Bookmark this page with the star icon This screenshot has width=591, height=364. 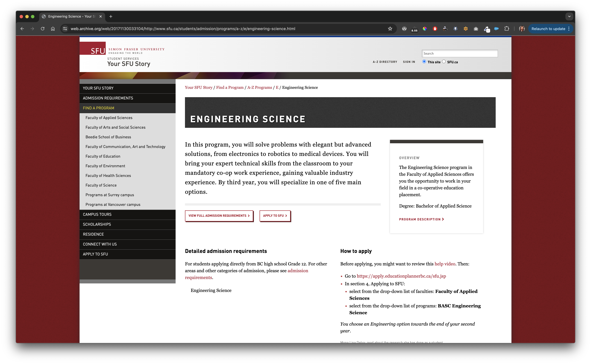(390, 29)
